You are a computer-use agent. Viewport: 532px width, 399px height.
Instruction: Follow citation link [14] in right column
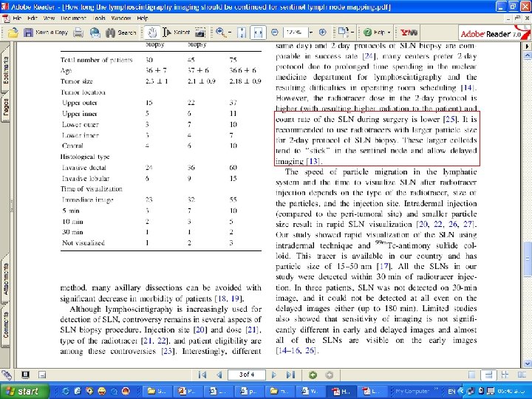[x=468, y=87]
